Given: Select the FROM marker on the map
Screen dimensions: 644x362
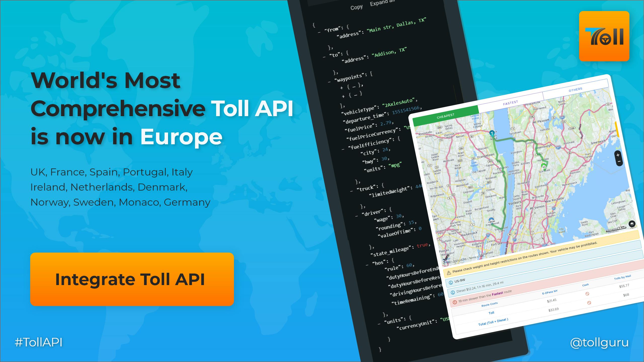Looking at the screenshot, I should click(491, 221).
